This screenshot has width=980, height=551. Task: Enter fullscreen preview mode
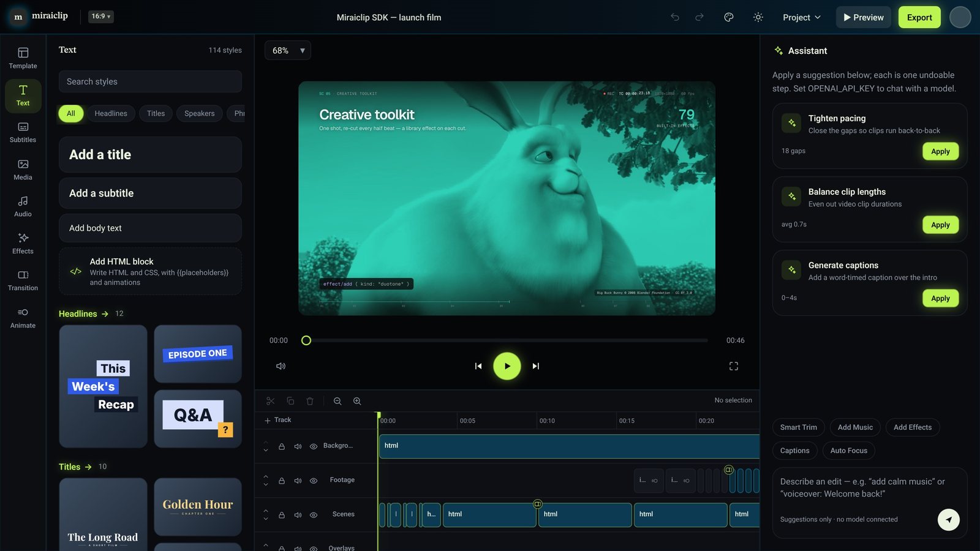(733, 366)
